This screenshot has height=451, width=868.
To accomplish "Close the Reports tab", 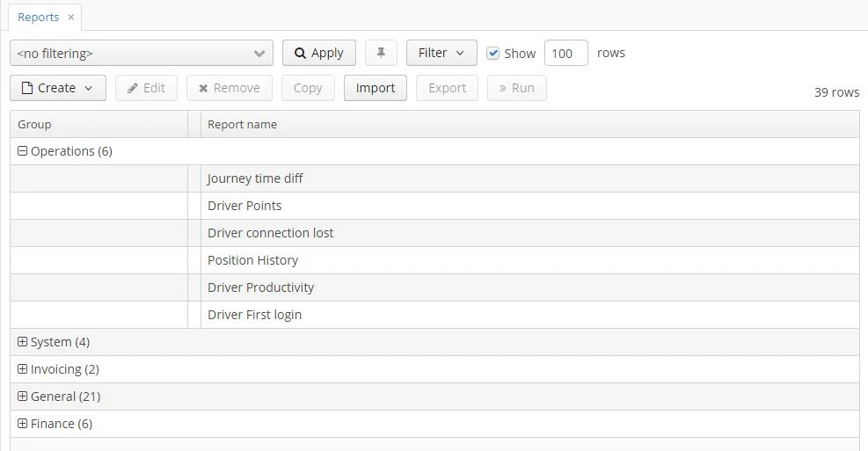I will tap(71, 18).
